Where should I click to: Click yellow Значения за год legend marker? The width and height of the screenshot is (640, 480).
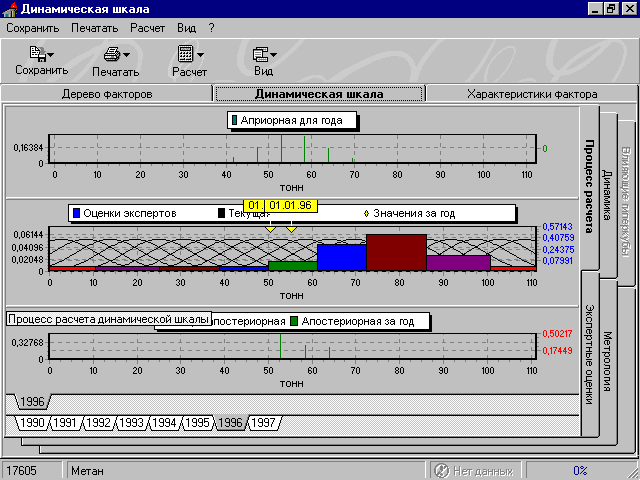[x=366, y=213]
